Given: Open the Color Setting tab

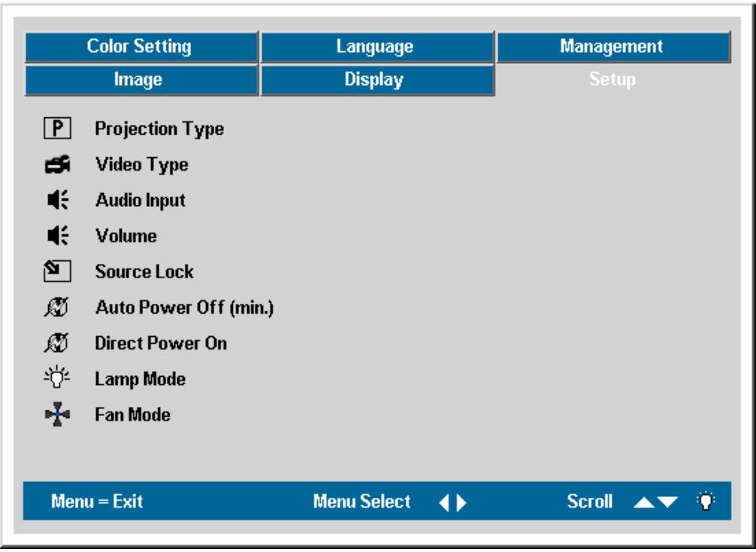Looking at the screenshot, I should click(x=141, y=47).
